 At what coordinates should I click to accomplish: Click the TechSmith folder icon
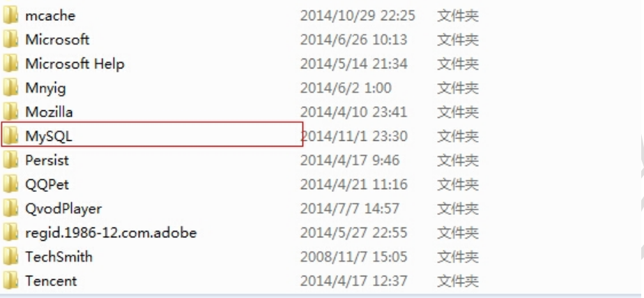[10, 257]
